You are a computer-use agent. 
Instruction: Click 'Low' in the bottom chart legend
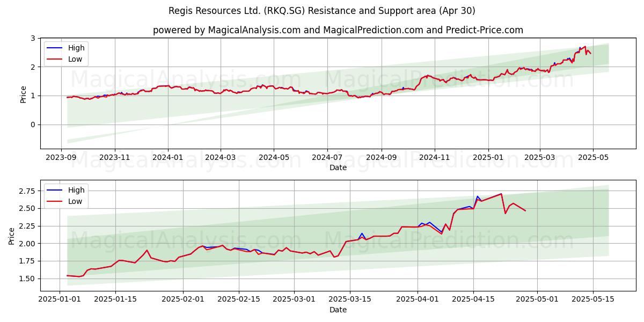(x=75, y=201)
